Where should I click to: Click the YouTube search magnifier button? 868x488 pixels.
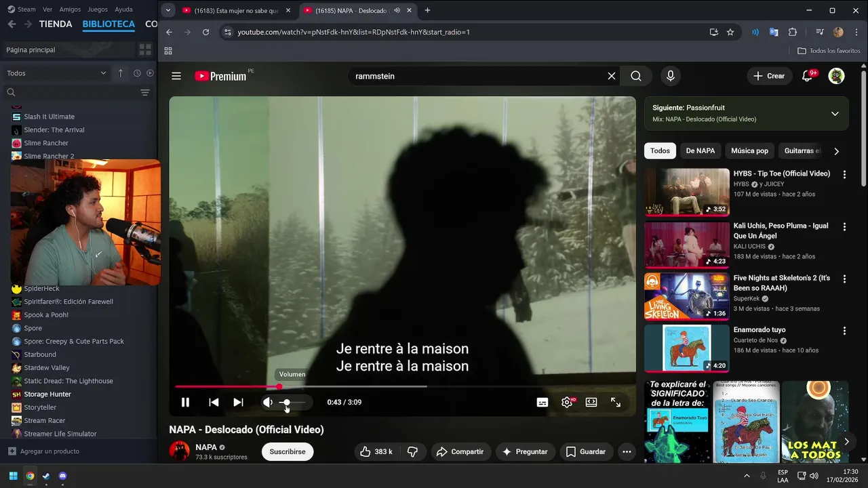(x=636, y=76)
